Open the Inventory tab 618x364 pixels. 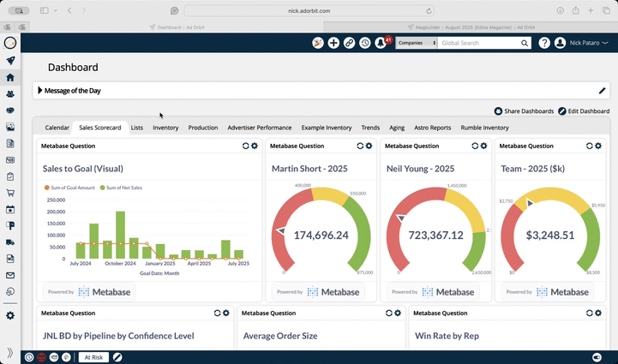[165, 128]
